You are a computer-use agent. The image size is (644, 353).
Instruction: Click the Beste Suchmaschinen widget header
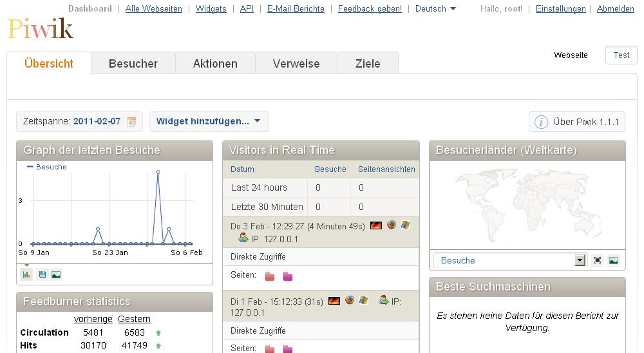pyautogui.click(x=527, y=287)
